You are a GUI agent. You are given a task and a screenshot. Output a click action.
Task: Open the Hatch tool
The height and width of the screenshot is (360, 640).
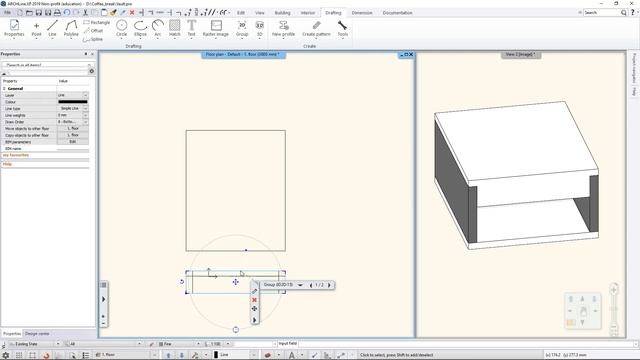(175, 28)
